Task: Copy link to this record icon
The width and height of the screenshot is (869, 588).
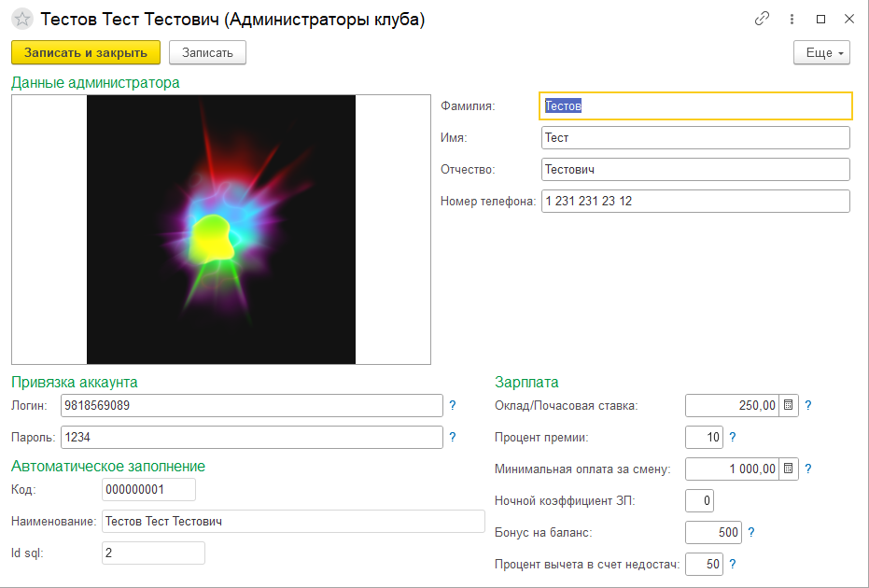Action: click(763, 19)
